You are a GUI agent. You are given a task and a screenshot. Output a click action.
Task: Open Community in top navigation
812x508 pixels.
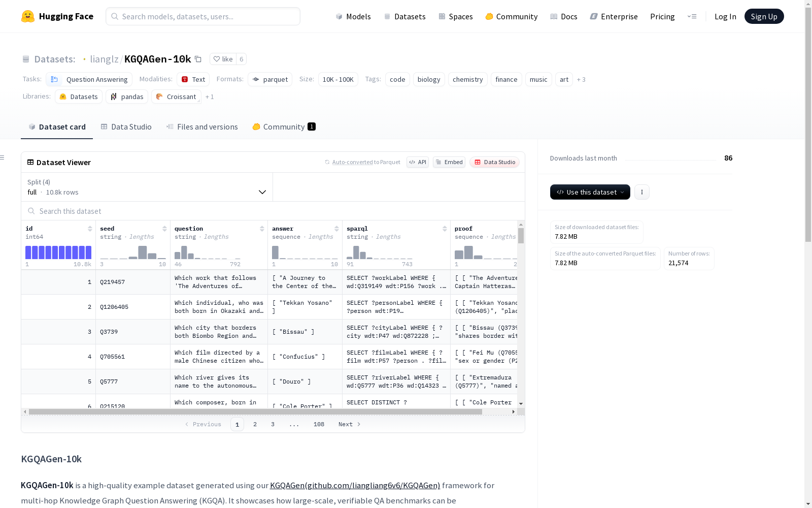coord(512,16)
